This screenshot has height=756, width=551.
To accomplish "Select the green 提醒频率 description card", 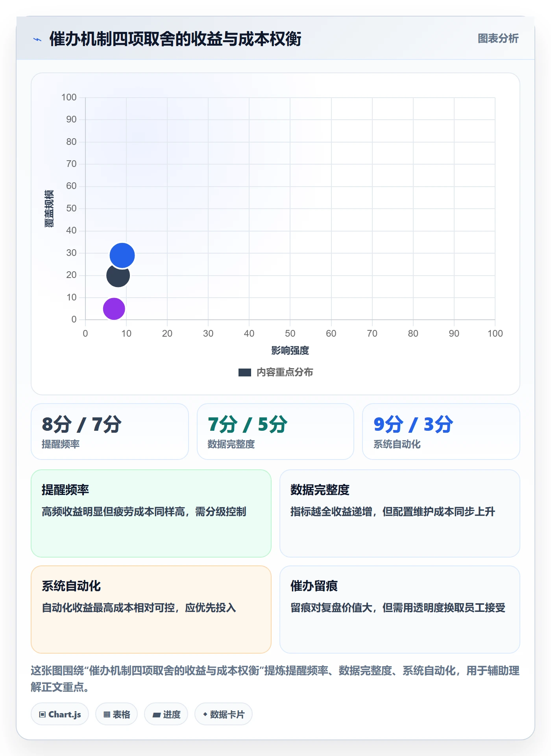I will point(151,513).
